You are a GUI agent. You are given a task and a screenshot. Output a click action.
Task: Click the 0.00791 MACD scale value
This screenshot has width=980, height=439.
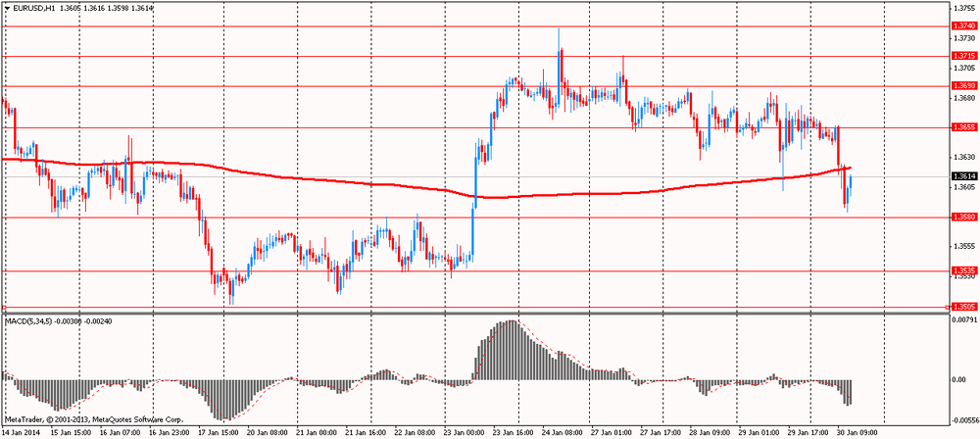click(964, 320)
